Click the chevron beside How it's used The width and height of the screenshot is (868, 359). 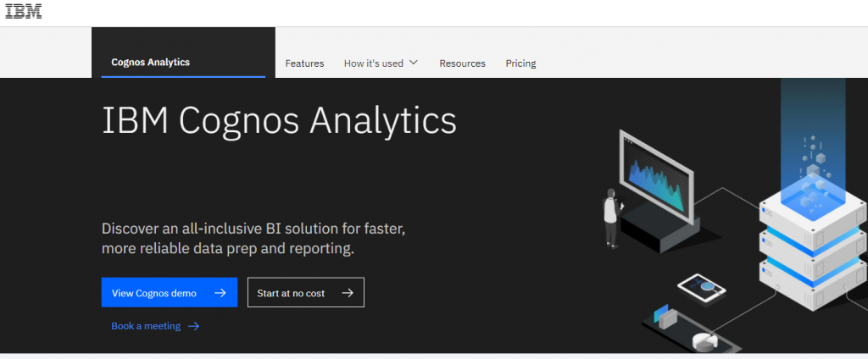point(413,63)
